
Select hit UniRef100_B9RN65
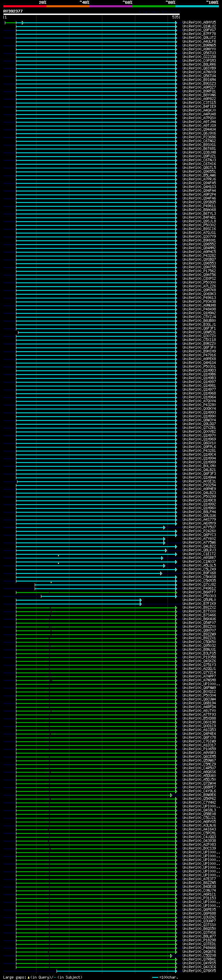pos(199,45)
